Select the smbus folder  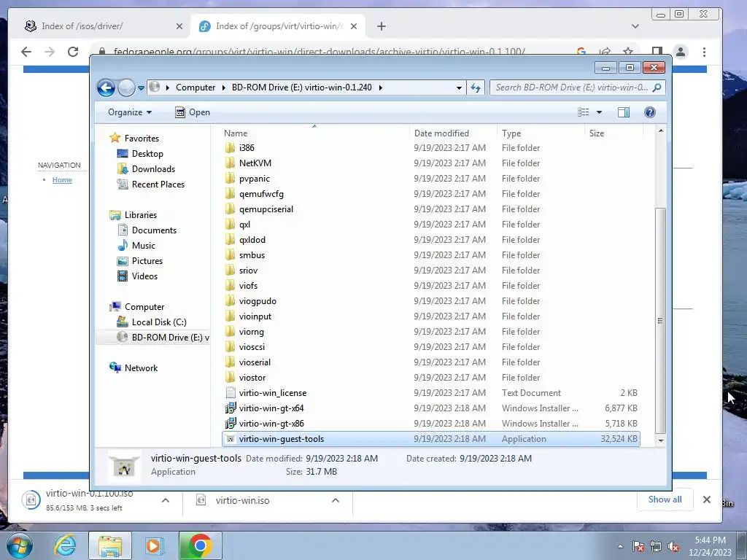pyautogui.click(x=252, y=255)
